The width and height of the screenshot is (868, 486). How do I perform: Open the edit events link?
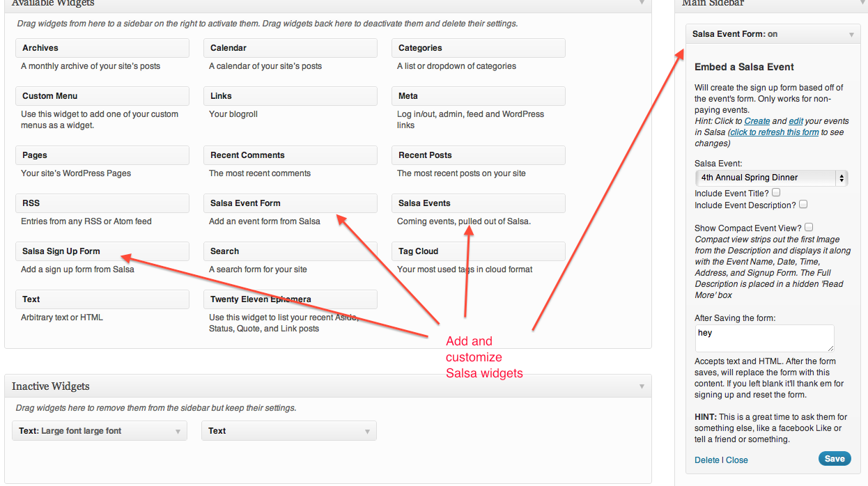[x=796, y=121]
